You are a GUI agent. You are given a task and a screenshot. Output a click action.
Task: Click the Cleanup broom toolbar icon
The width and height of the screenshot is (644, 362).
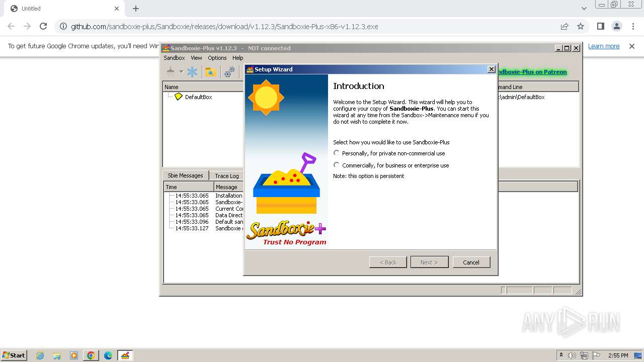click(x=171, y=72)
